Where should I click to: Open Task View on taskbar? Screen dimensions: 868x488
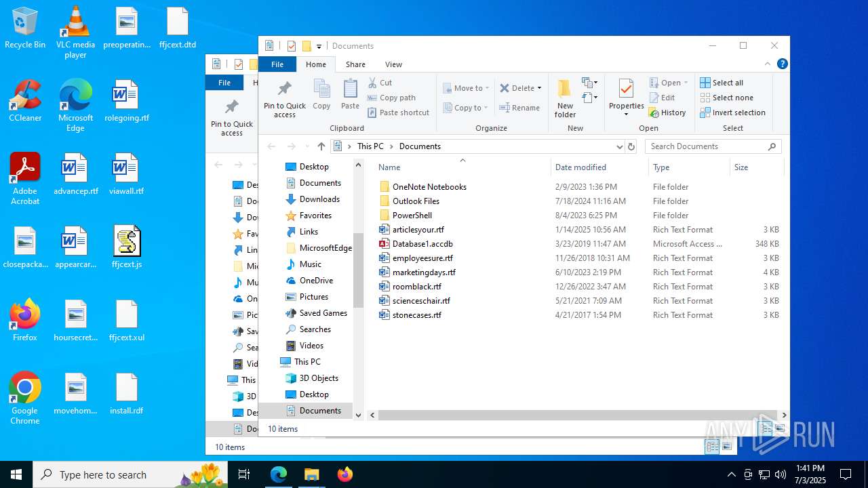pos(244,474)
